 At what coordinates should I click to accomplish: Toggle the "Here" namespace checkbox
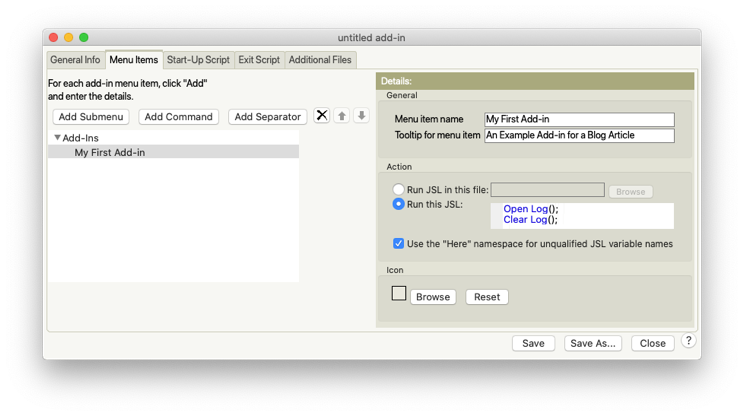399,243
